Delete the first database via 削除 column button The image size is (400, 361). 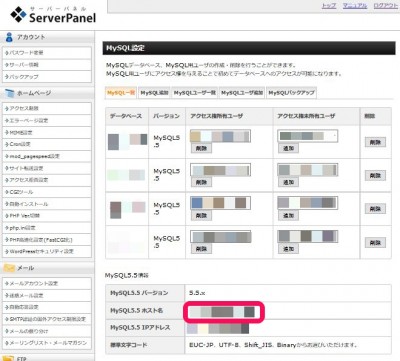click(x=375, y=142)
